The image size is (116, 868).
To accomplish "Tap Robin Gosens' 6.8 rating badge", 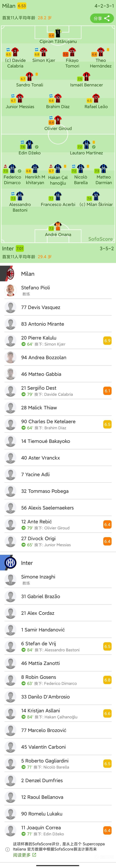I will point(107,680).
